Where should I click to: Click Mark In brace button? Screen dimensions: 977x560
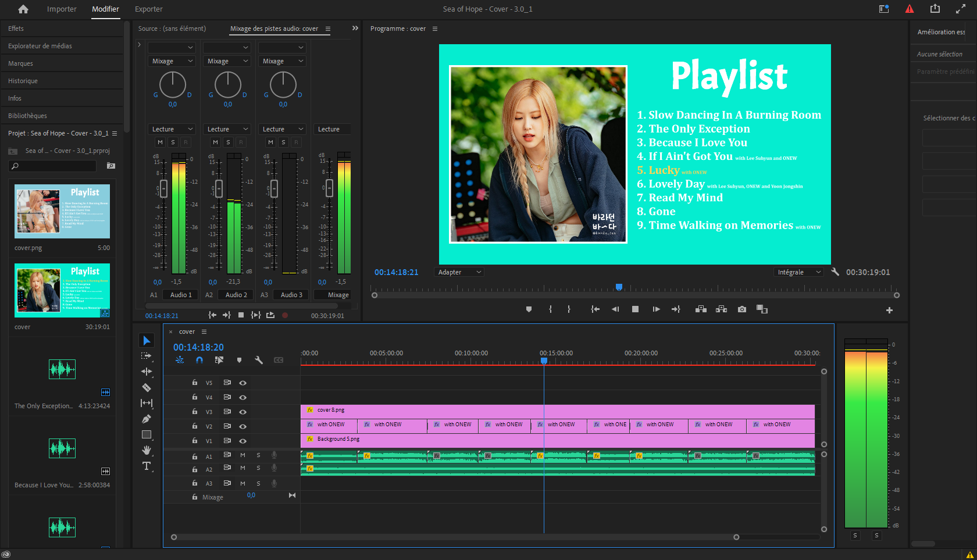coord(550,309)
